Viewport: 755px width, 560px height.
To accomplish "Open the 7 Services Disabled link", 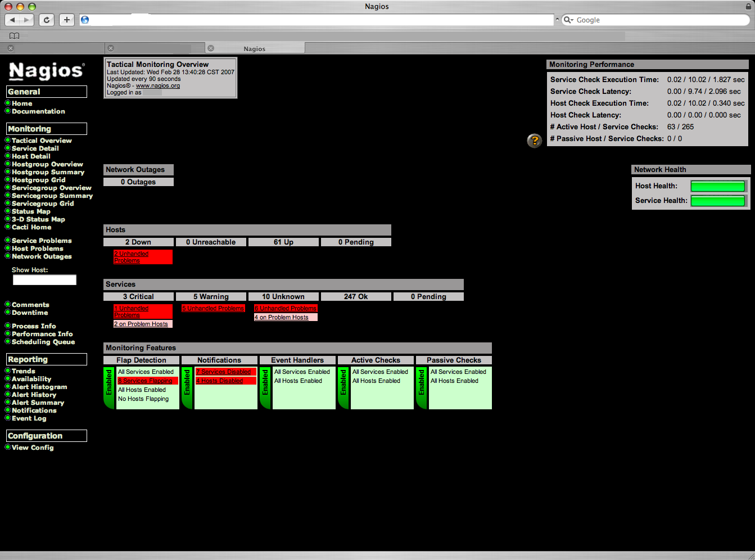I will (x=223, y=372).
